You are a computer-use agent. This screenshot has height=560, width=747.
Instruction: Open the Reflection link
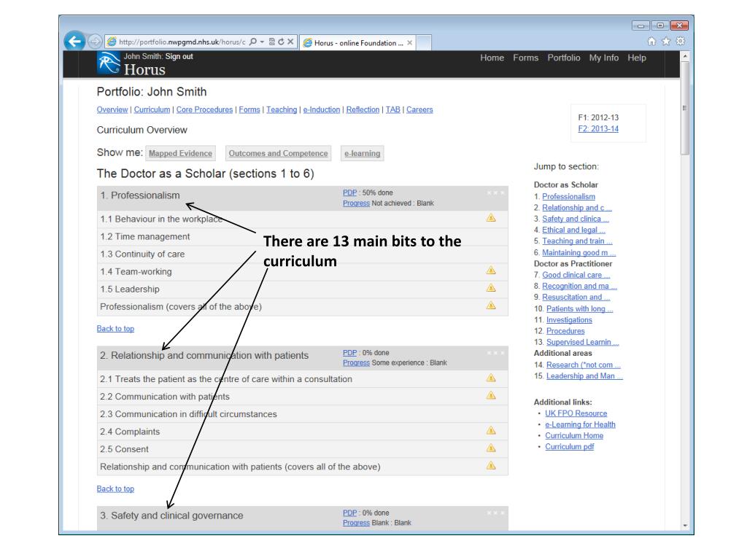point(363,109)
